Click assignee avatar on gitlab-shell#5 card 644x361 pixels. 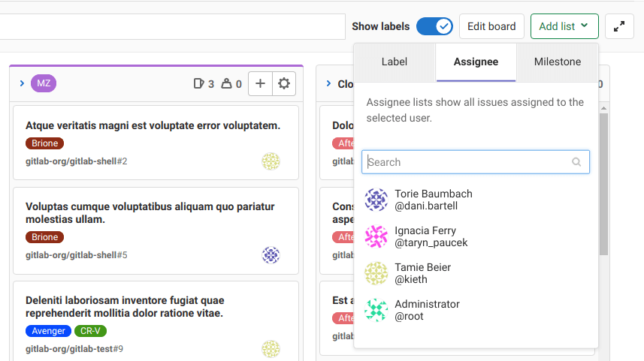[x=271, y=255]
